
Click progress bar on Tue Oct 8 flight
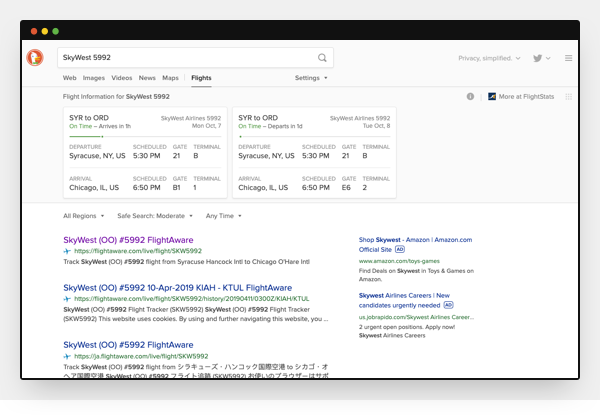pyautogui.click(x=314, y=137)
